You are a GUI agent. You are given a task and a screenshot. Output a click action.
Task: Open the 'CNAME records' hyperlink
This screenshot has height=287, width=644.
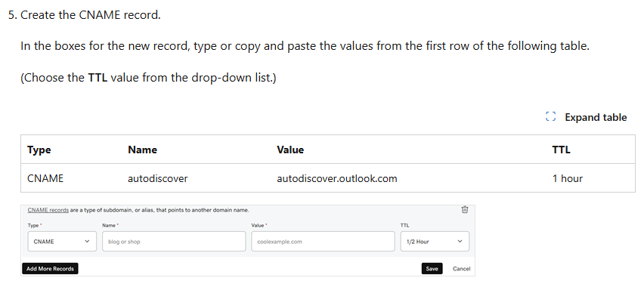[48, 210]
